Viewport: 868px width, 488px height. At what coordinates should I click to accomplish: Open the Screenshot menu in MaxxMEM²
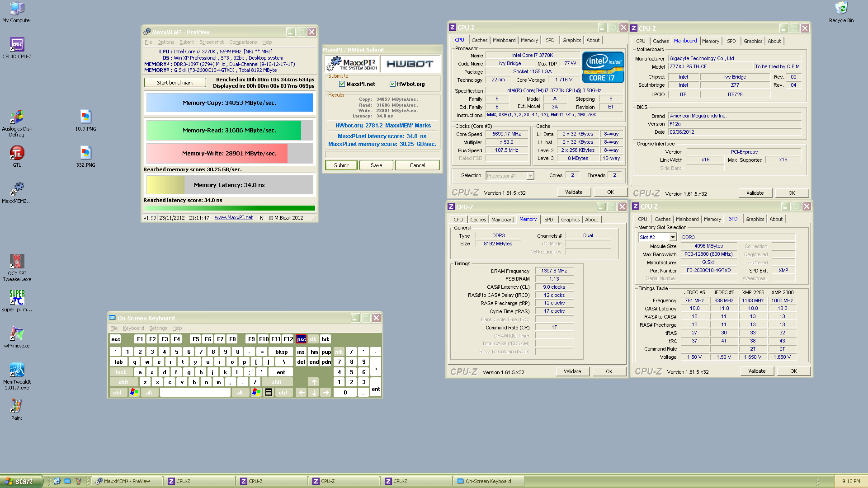(212, 42)
